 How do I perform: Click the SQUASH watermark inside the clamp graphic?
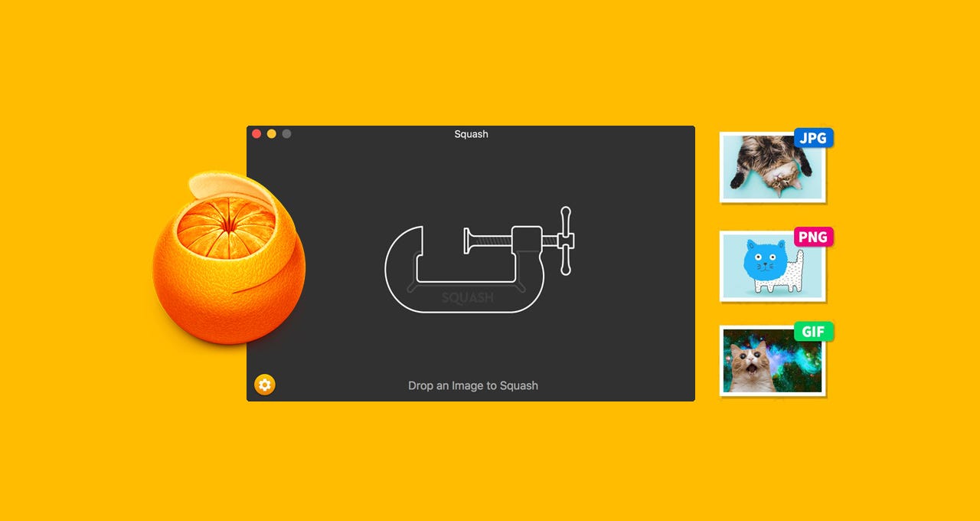[x=469, y=297]
